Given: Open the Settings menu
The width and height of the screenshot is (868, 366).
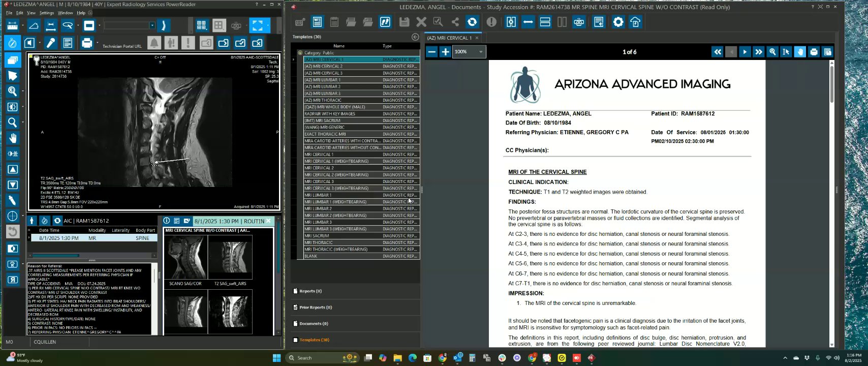Looking at the screenshot, I should 46,13.
